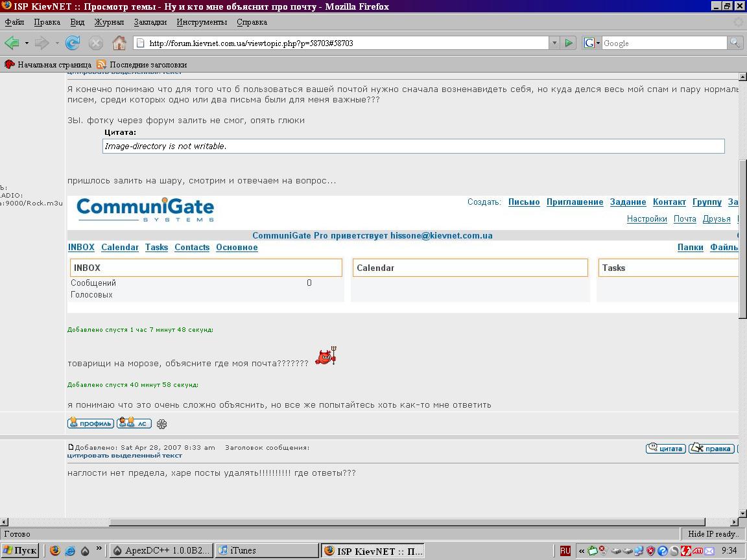Open the Инструменты menu
The width and height of the screenshot is (747, 560).
(202, 22)
